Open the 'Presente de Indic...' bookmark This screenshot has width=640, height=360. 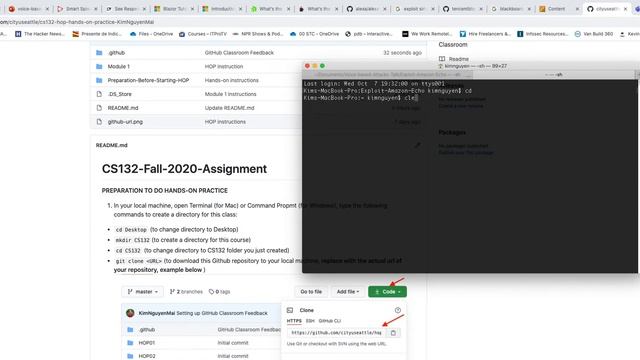97,34
